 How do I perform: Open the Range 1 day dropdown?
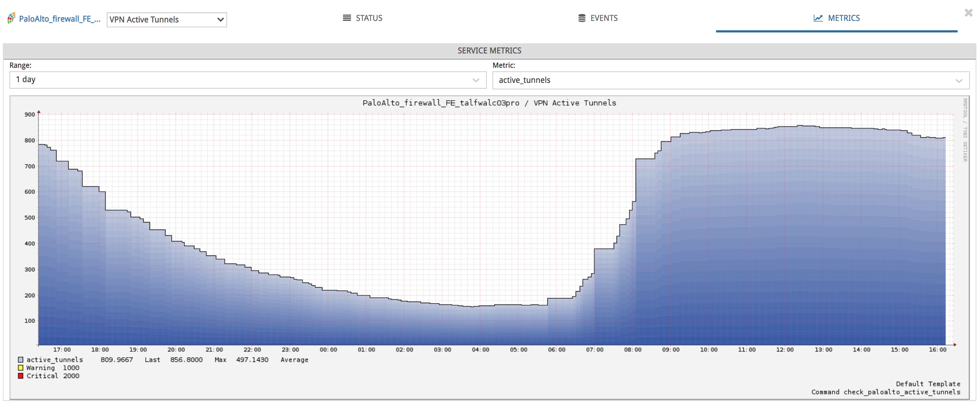[248, 80]
